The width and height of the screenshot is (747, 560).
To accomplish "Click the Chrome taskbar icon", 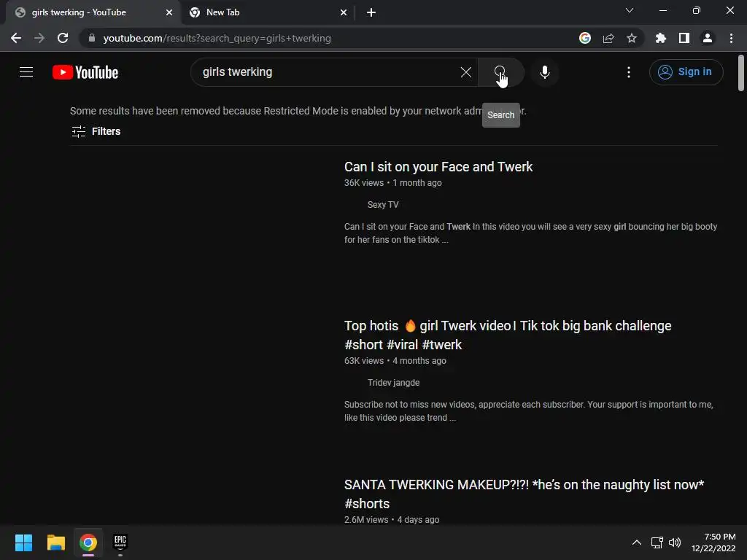I will (x=88, y=542).
